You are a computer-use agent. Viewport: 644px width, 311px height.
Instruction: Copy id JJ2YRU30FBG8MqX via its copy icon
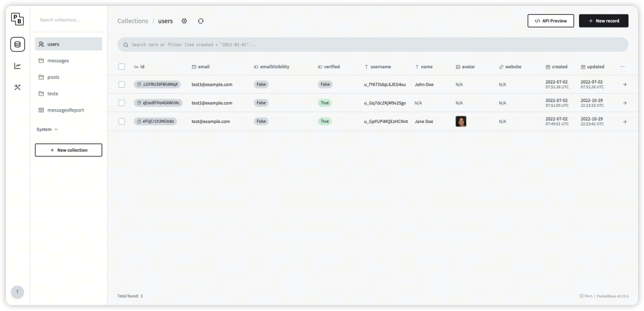pos(139,84)
